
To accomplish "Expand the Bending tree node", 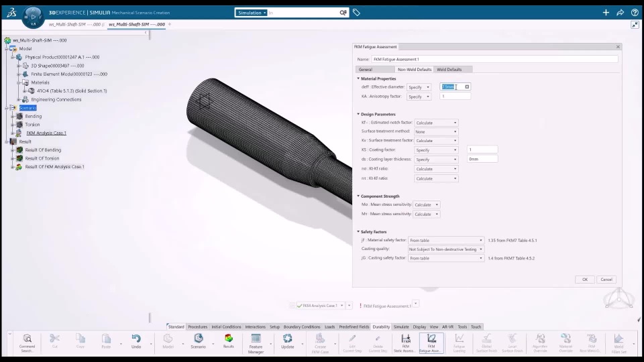I will [x=13, y=117].
